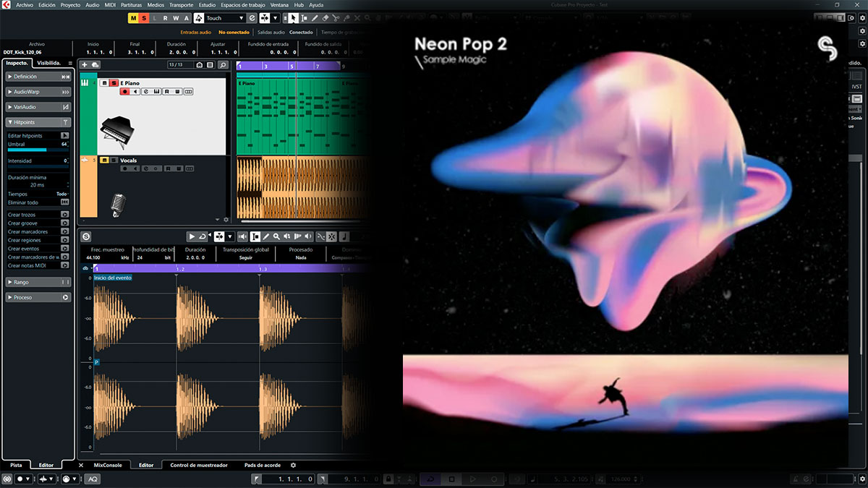Viewport: 868px width, 488px height.
Task: Open the Proyecto menu
Action: point(71,5)
